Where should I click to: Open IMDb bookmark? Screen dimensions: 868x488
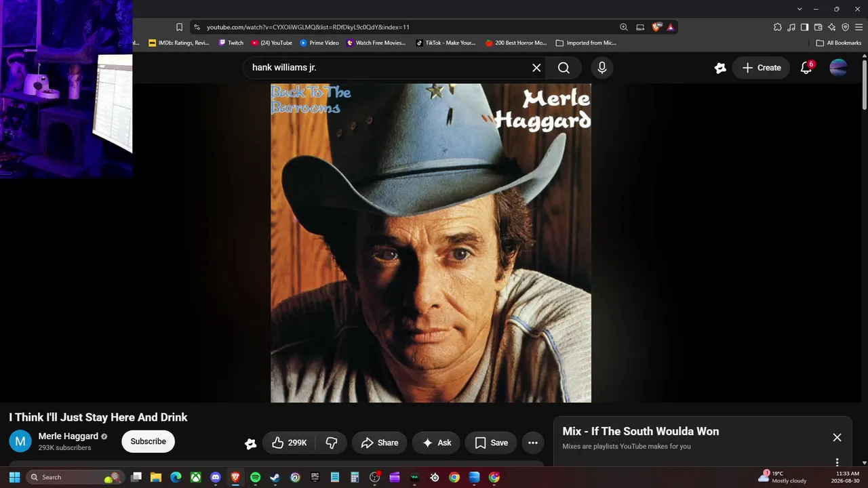[x=179, y=43]
